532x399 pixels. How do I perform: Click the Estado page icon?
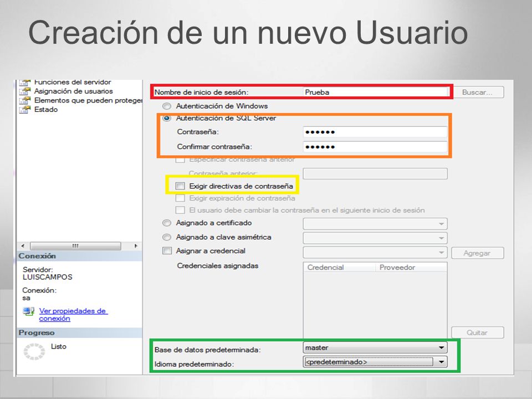click(x=25, y=110)
